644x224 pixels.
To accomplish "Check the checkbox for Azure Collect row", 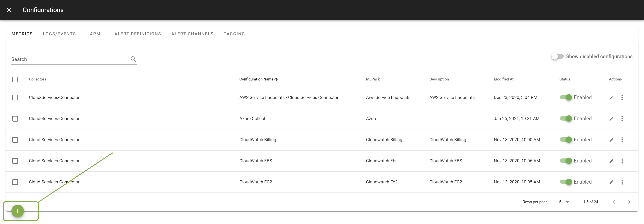I will [15, 119].
